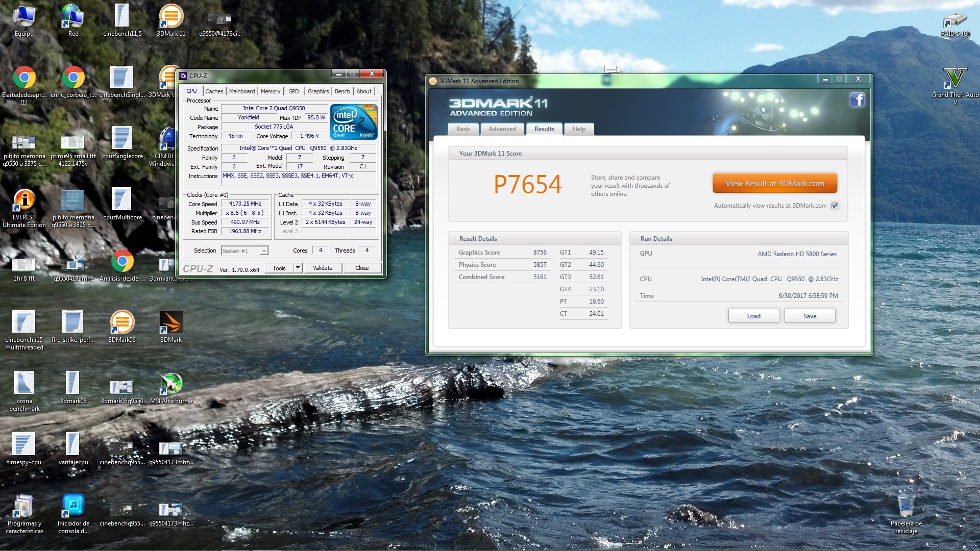Select the Results tab in 3DMark 11
This screenshot has width=980, height=551.
click(544, 129)
